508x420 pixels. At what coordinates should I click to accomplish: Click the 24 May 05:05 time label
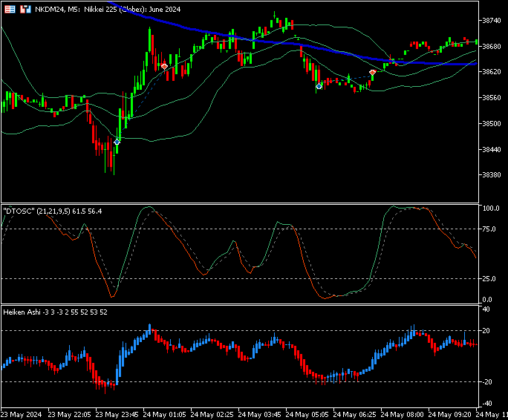click(x=307, y=415)
